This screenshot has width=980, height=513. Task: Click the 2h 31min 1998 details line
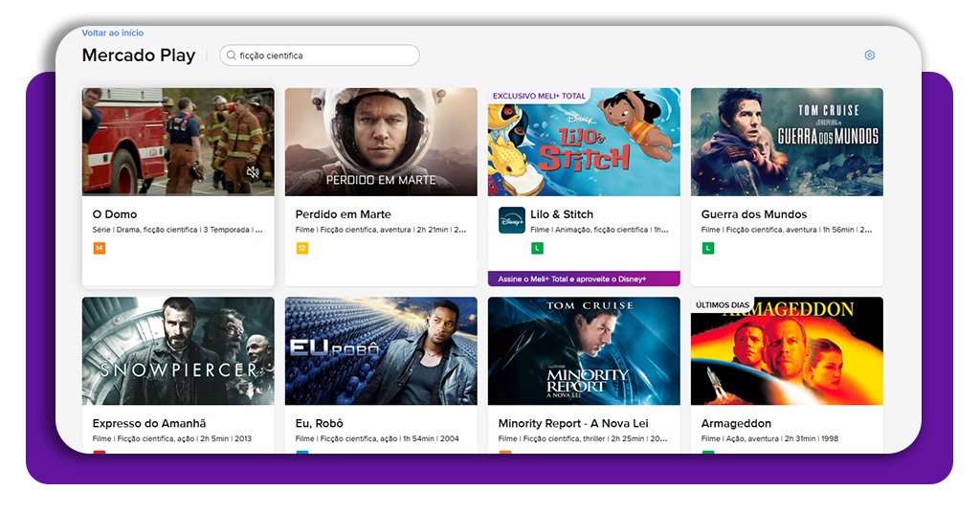click(770, 438)
